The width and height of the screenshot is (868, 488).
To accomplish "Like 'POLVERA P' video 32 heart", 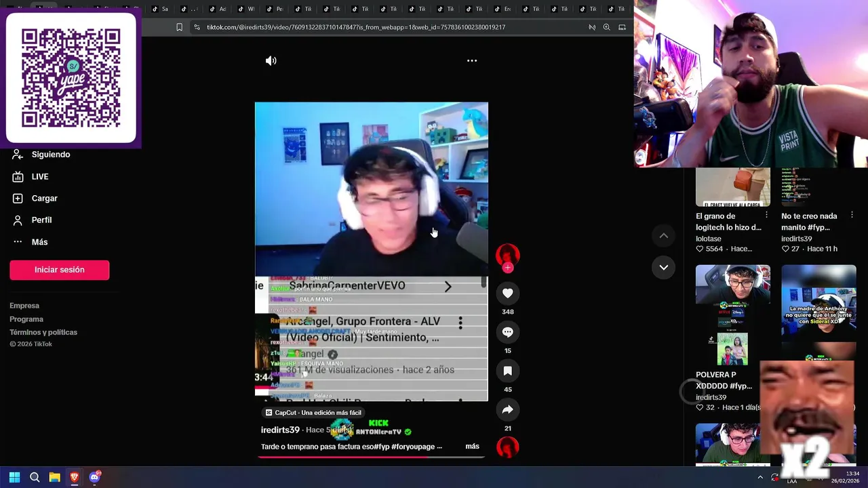I will pyautogui.click(x=701, y=407).
